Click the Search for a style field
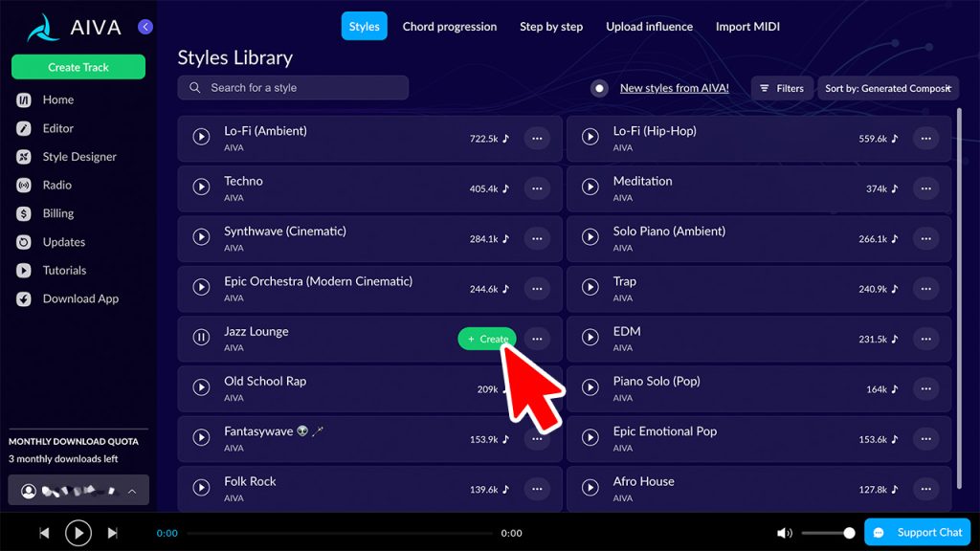The height and width of the screenshot is (551, 980). (x=293, y=88)
